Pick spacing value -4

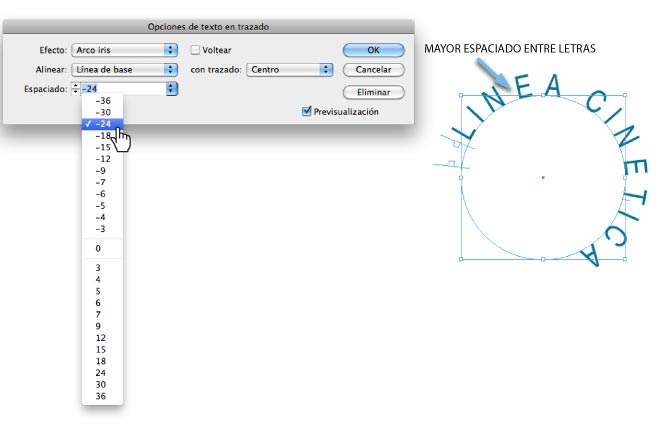pyautogui.click(x=103, y=217)
